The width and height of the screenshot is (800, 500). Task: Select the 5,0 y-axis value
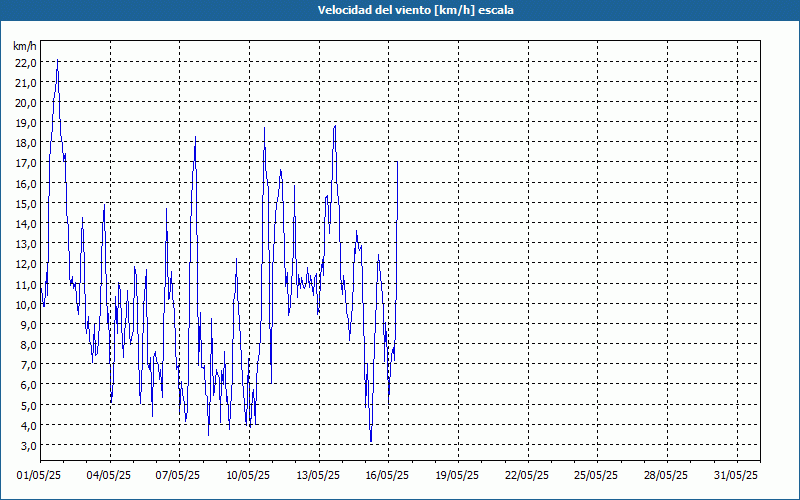pyautogui.click(x=29, y=406)
